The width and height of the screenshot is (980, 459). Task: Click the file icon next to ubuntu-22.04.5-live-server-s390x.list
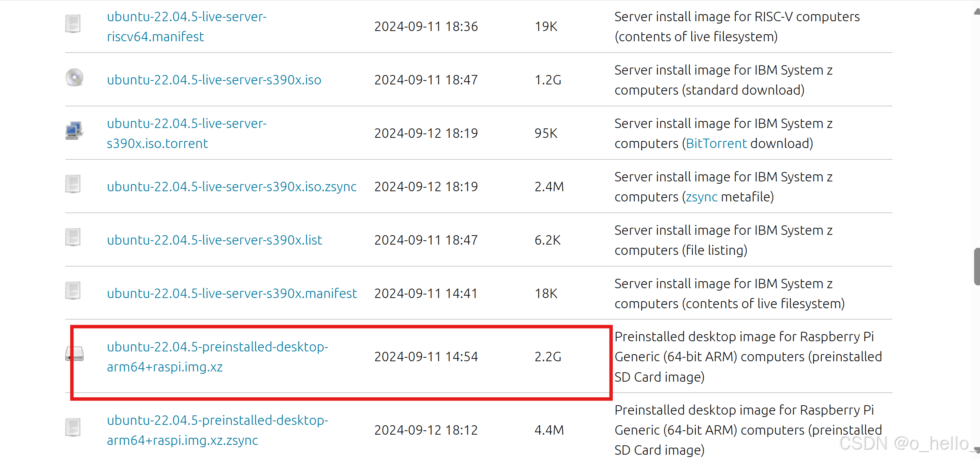pyautogui.click(x=73, y=237)
